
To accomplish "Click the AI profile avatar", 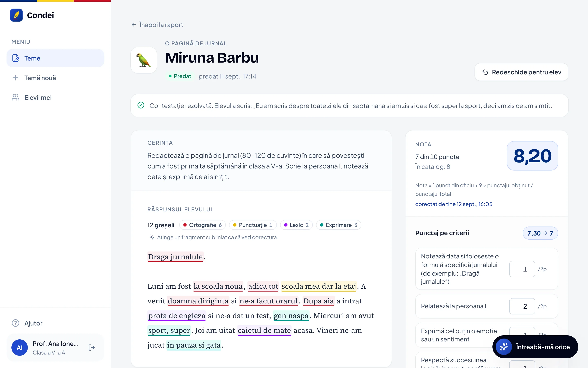I will click(20, 348).
